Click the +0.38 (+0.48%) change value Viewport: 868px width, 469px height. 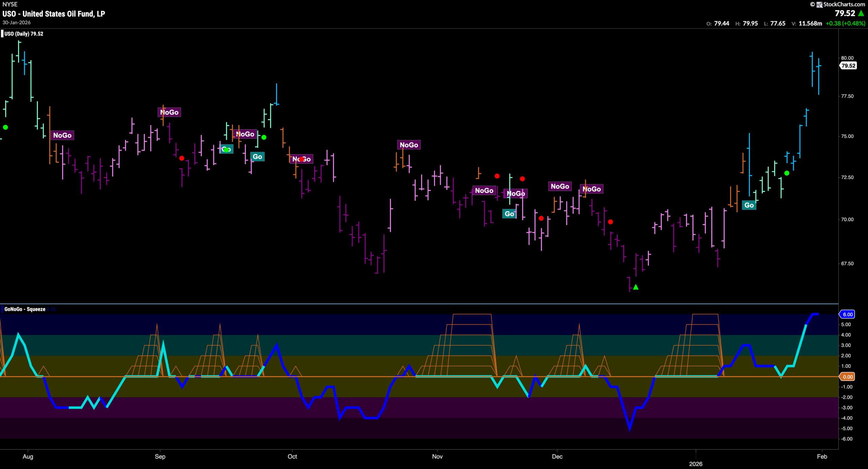click(x=846, y=23)
